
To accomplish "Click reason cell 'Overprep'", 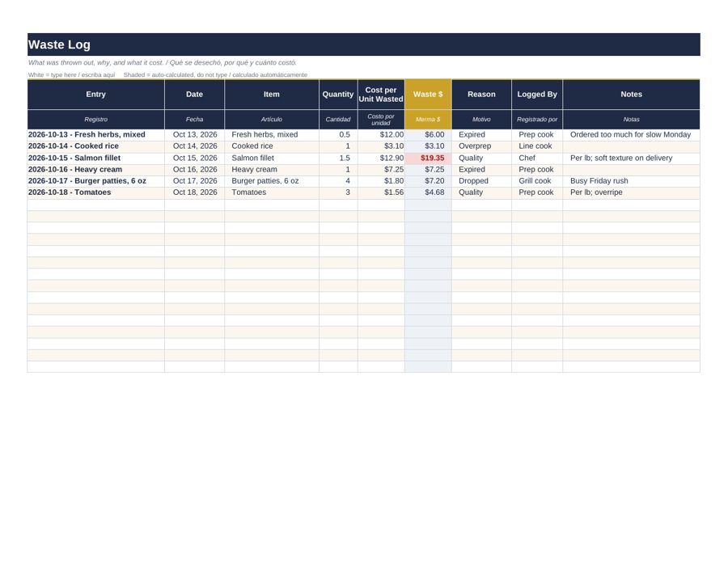I will [x=481, y=146].
